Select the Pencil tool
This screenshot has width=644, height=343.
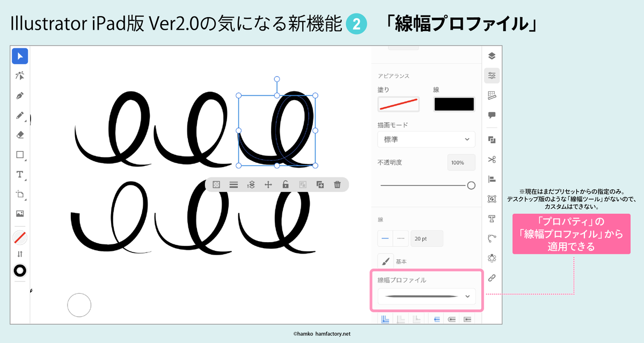pyautogui.click(x=20, y=115)
